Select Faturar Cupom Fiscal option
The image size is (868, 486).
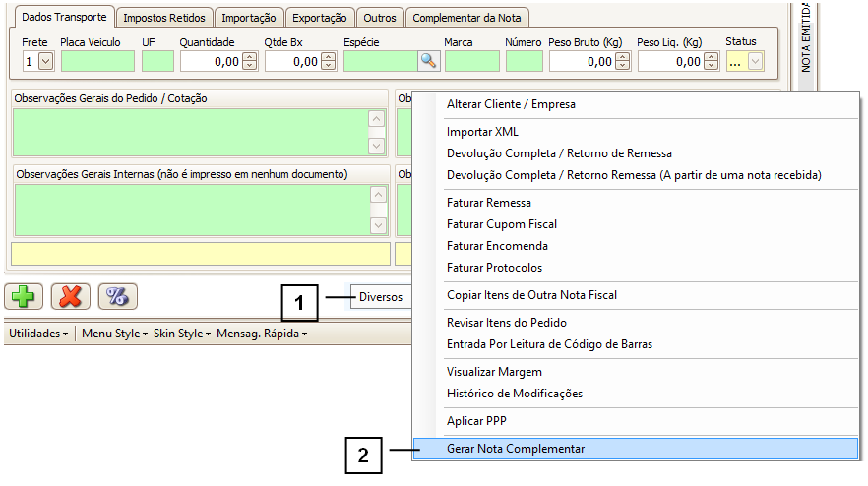(x=502, y=224)
